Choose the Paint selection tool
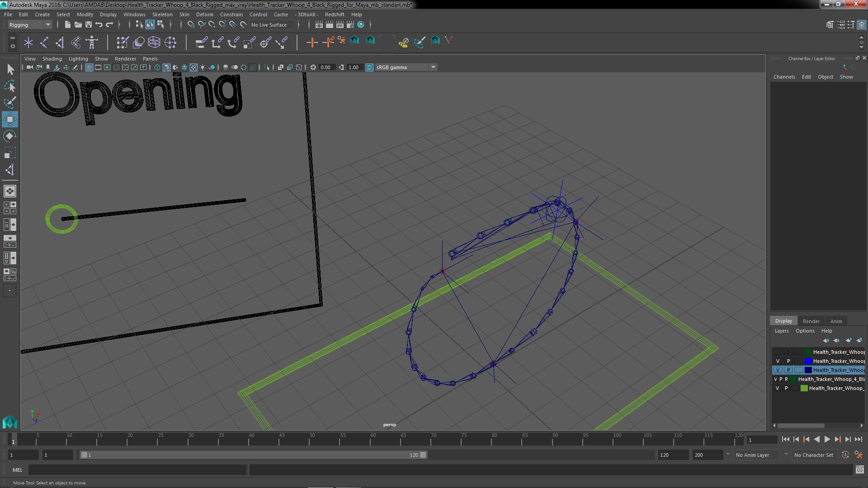 (10, 103)
